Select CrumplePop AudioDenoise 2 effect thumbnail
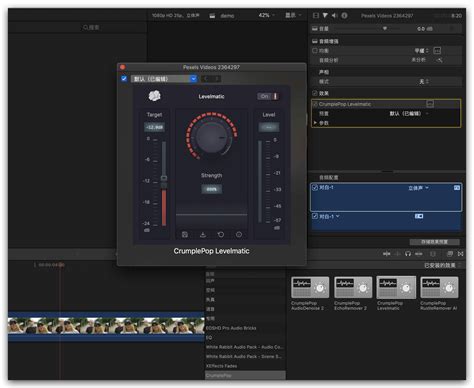Screen dimensions: 474x388 pyautogui.click(x=310, y=287)
